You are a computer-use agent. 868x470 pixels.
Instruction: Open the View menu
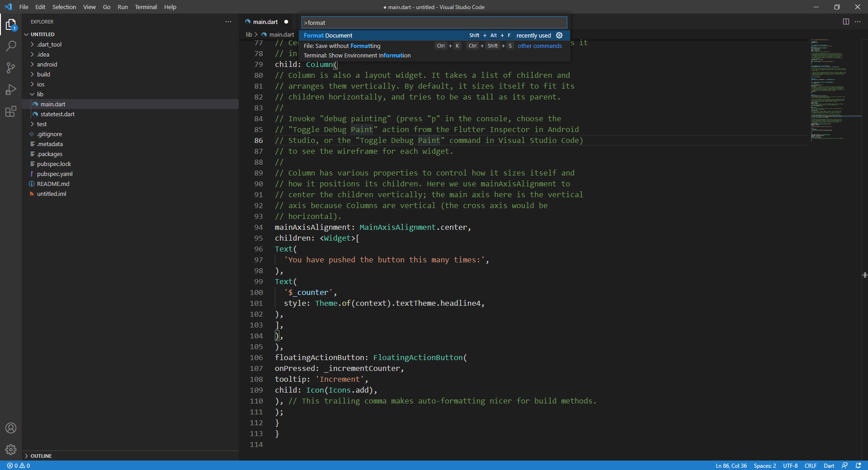(x=90, y=7)
